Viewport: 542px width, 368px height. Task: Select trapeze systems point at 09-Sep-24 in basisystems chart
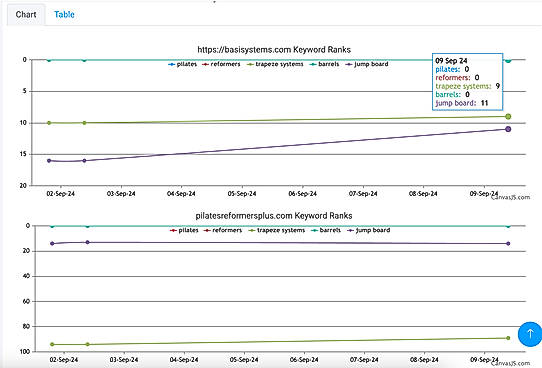pyautogui.click(x=508, y=116)
